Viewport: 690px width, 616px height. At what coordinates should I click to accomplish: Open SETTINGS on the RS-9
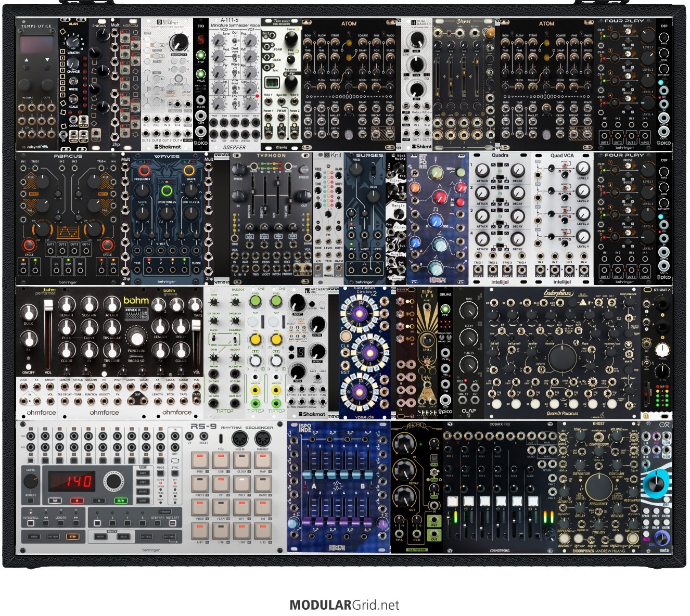point(170,536)
